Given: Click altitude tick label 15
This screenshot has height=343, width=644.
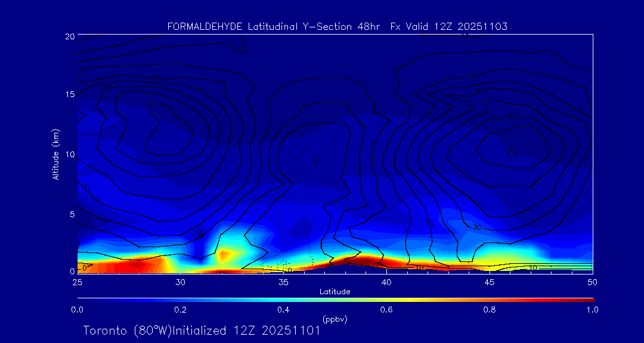Looking at the screenshot, I should click(x=69, y=95).
